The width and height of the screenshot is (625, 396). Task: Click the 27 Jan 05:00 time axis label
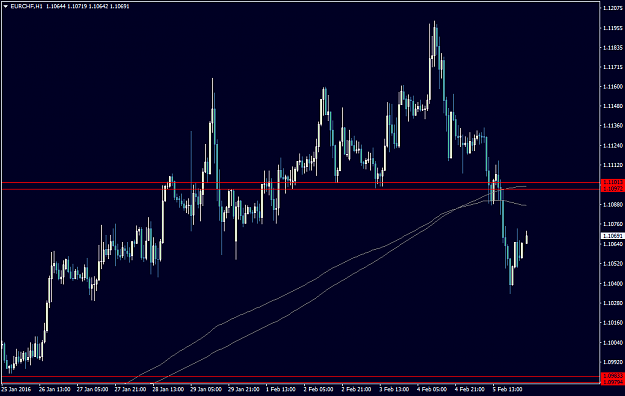click(92, 390)
